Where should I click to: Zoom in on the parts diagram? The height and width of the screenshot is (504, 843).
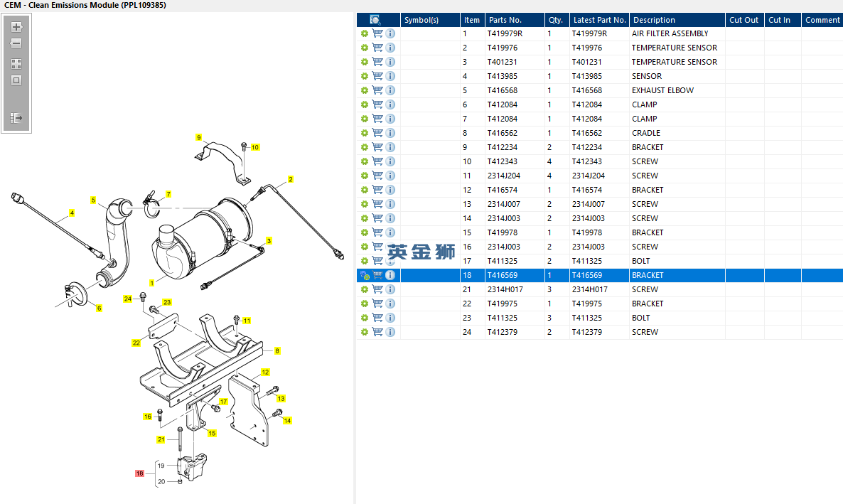click(x=16, y=27)
